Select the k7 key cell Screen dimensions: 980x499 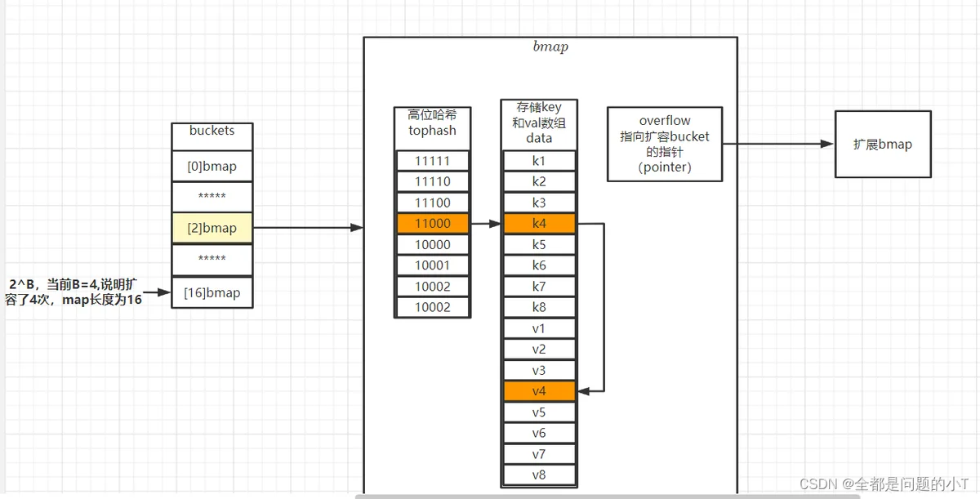(x=539, y=287)
